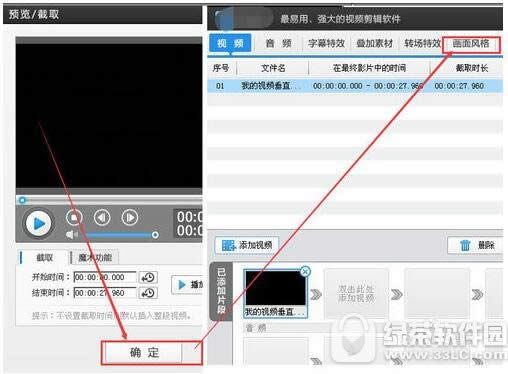Select row 01 in video list
508x374 pixels.
(x=355, y=86)
